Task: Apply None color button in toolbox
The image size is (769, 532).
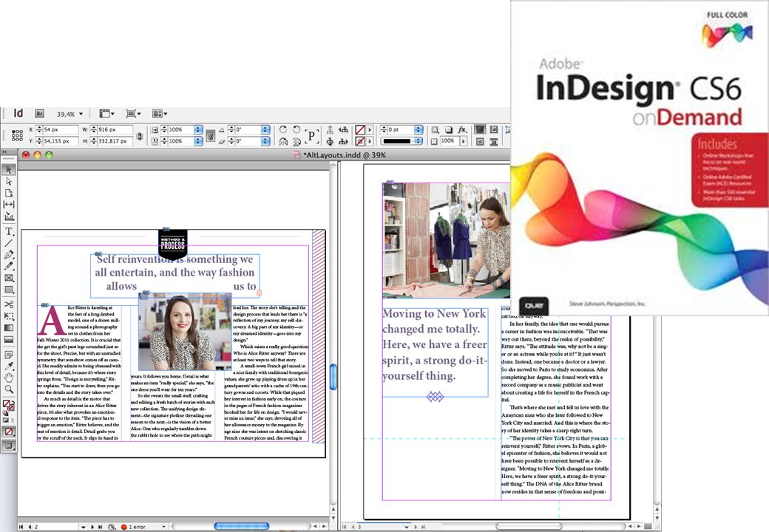Action: pos(8,432)
